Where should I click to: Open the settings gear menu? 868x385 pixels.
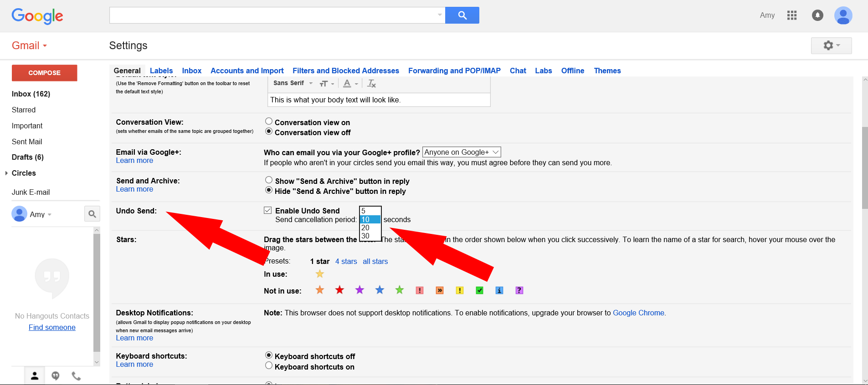click(x=831, y=46)
